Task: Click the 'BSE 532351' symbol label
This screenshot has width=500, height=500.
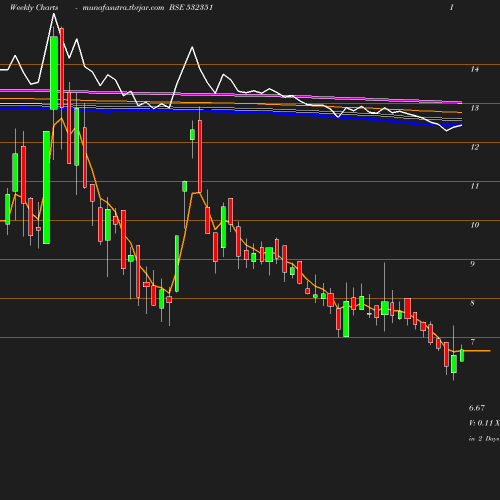Action: pyautogui.click(x=191, y=7)
